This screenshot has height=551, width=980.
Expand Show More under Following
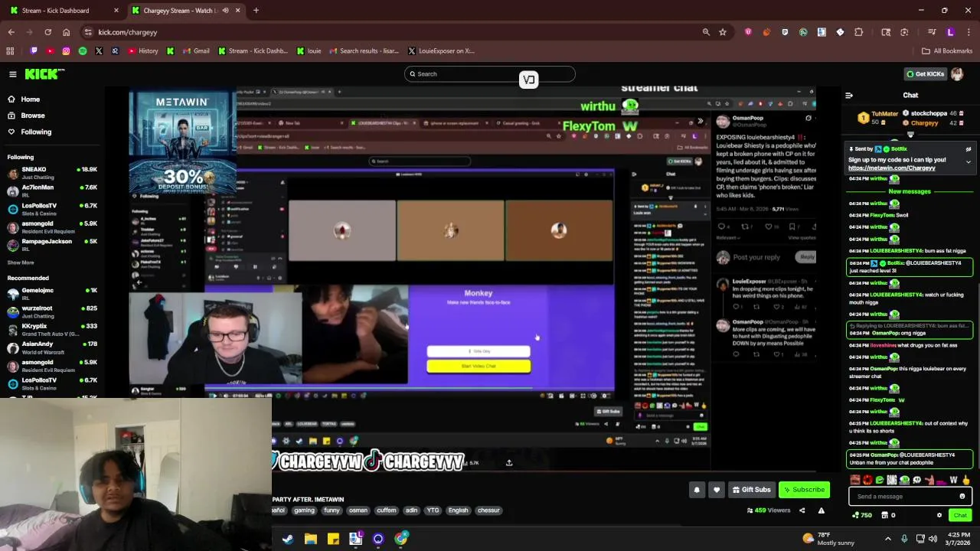(21, 262)
